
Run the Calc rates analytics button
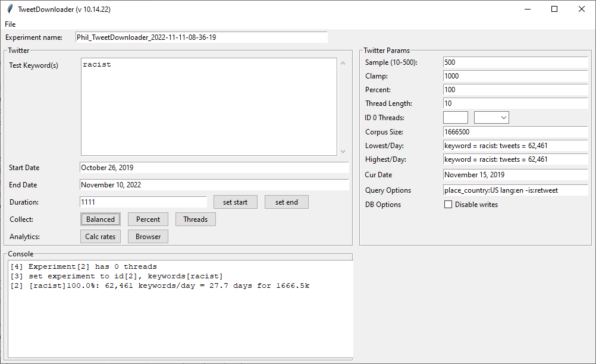coord(101,237)
